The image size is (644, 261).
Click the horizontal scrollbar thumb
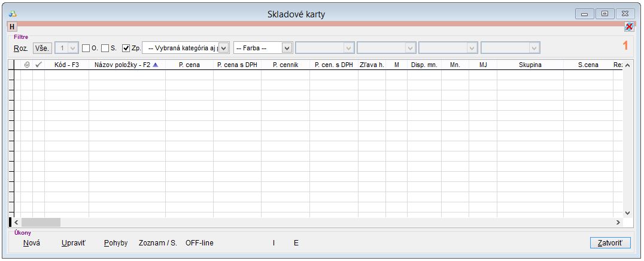tap(41, 222)
